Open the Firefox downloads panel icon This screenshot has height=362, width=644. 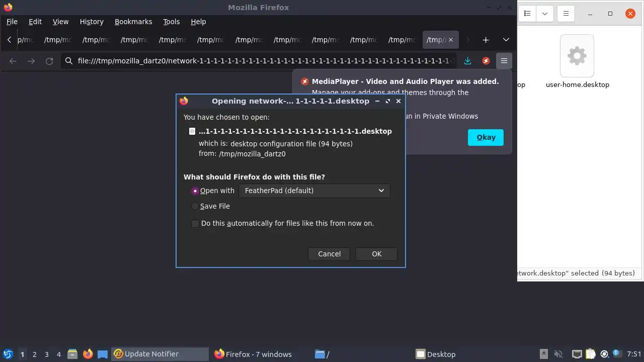467,61
